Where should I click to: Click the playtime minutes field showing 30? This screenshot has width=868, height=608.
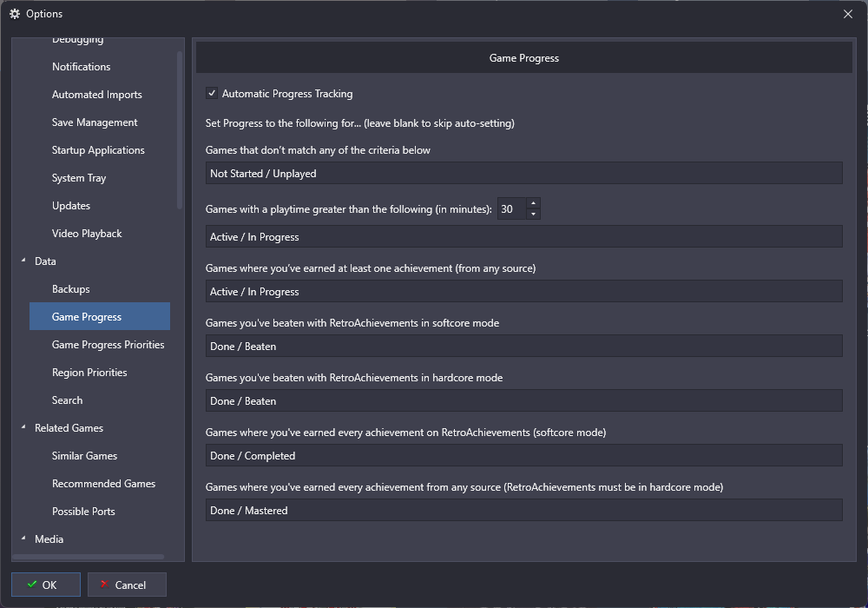[x=511, y=208]
